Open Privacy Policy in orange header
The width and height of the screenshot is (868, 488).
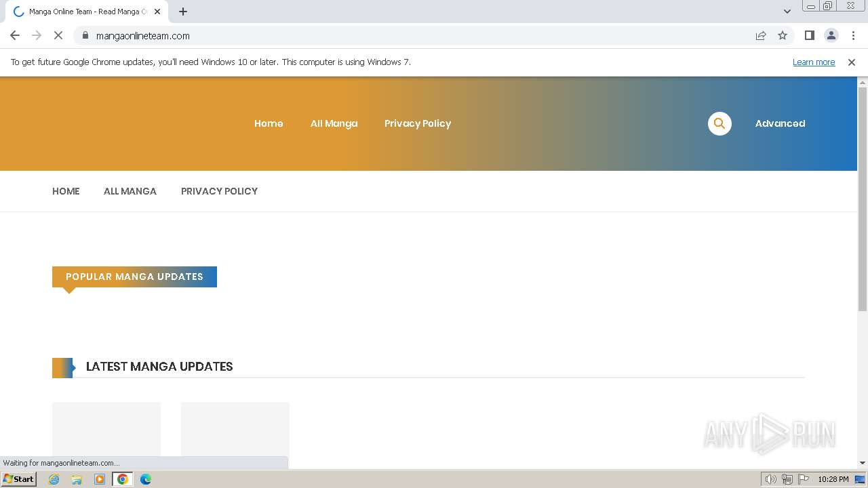[418, 123]
